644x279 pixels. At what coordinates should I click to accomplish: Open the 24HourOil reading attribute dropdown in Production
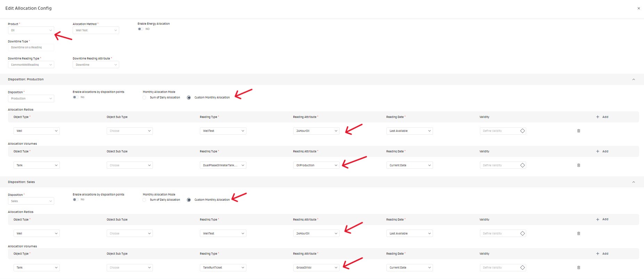(x=316, y=131)
